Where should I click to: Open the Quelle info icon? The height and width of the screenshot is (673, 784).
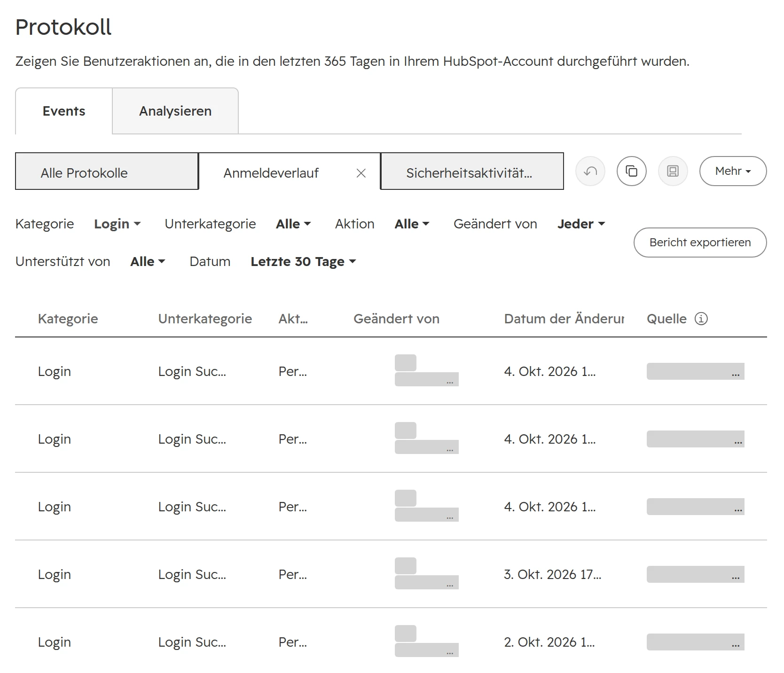(x=701, y=319)
